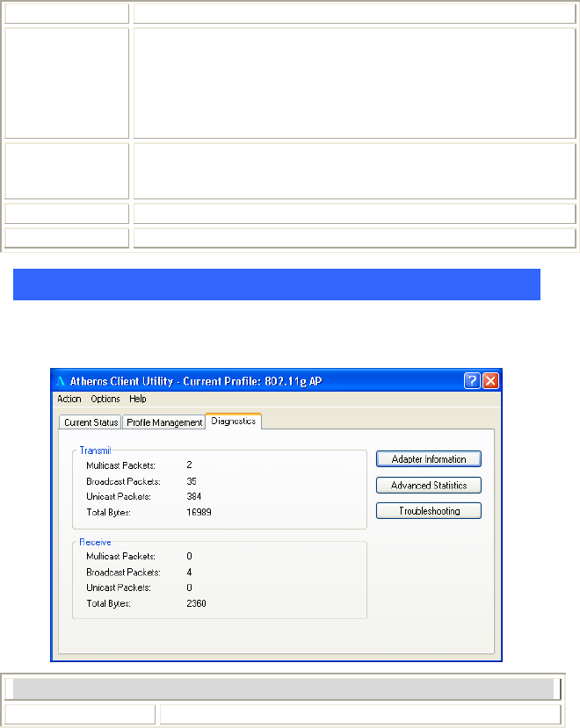Viewport: 580px width, 728px height.
Task: Close the Atheros Client Utility window
Action: [490, 381]
